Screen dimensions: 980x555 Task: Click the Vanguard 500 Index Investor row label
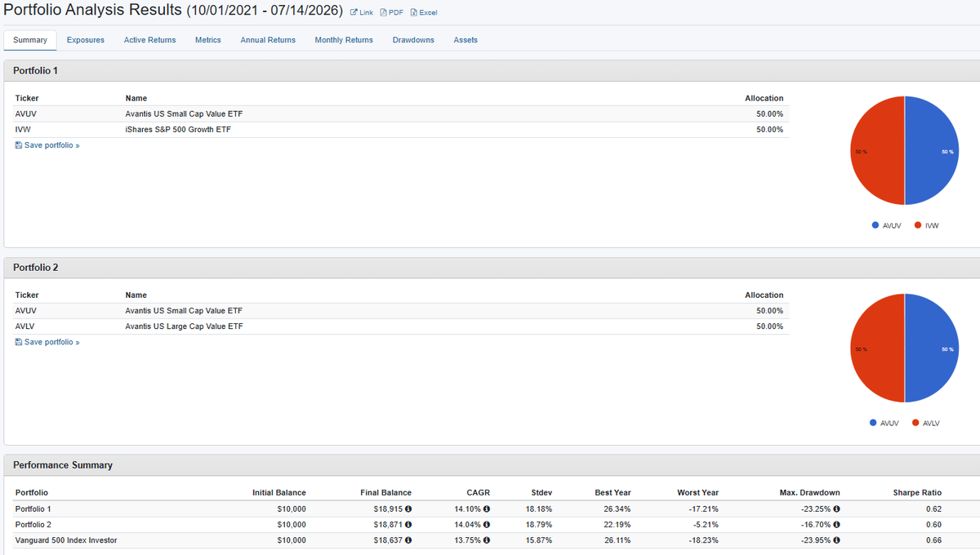point(66,540)
